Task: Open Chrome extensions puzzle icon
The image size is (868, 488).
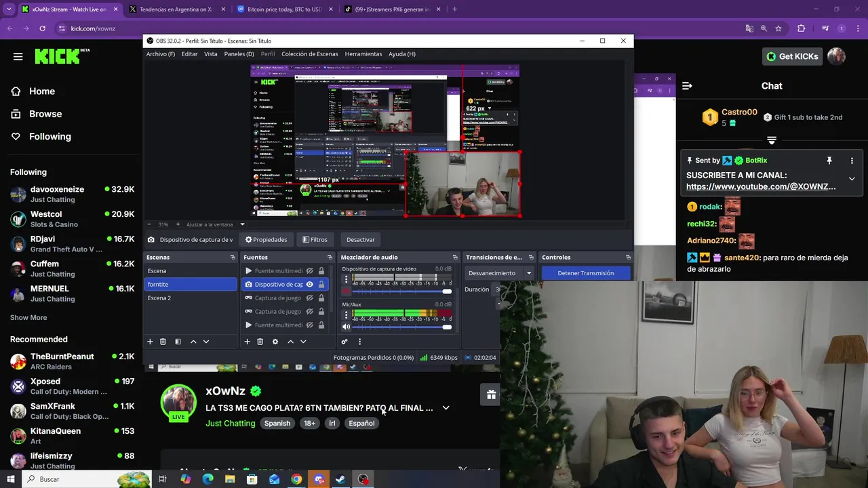Action: click(801, 28)
